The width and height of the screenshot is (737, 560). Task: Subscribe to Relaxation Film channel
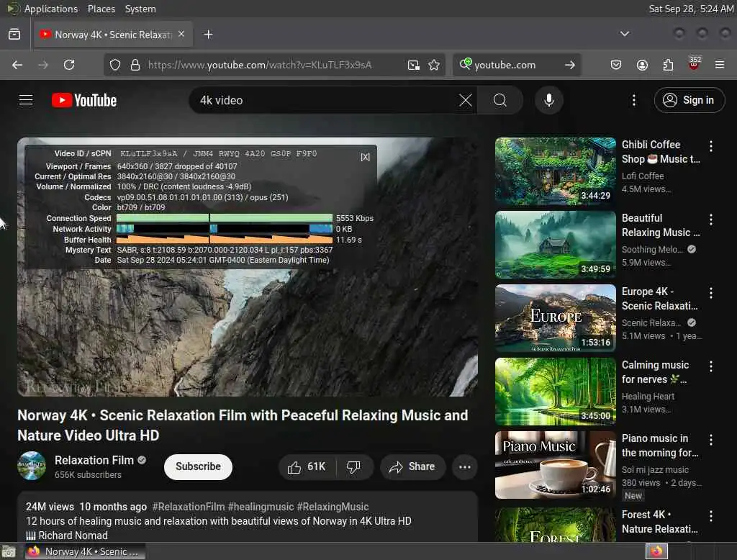[198, 466]
